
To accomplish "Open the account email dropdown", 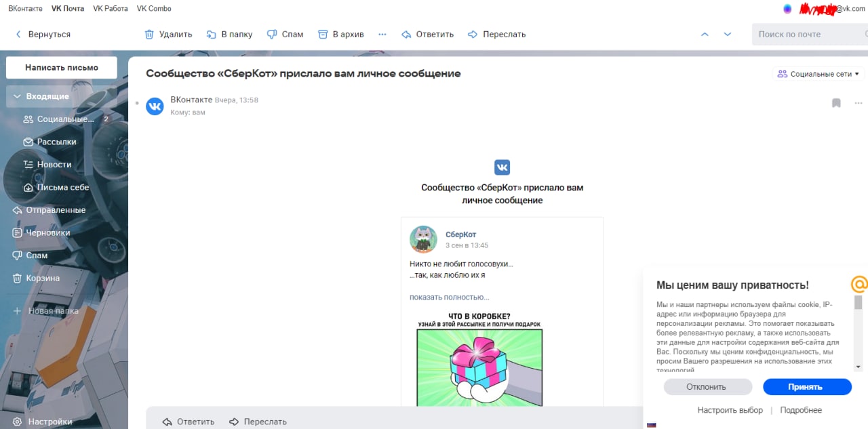I will click(x=833, y=9).
